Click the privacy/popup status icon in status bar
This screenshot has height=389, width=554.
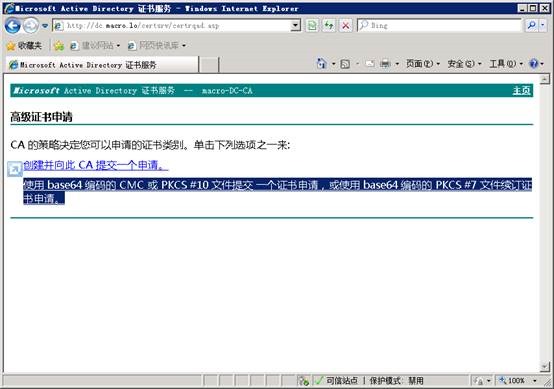point(304,381)
